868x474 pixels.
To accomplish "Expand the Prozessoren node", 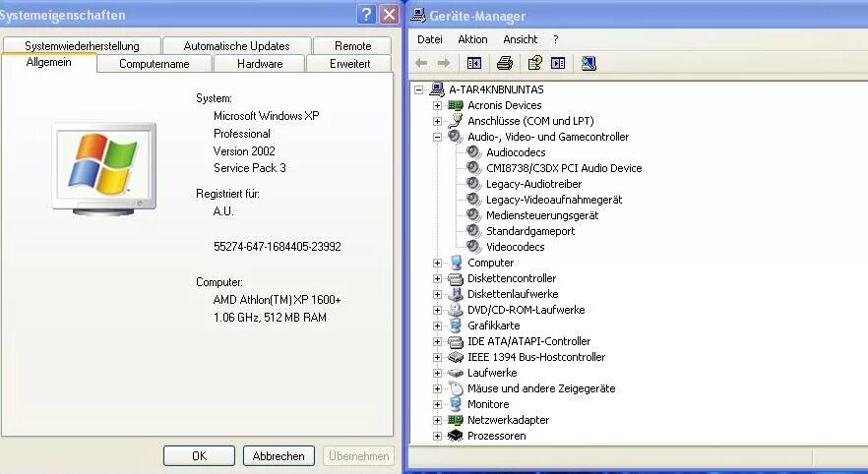I will pos(437,436).
